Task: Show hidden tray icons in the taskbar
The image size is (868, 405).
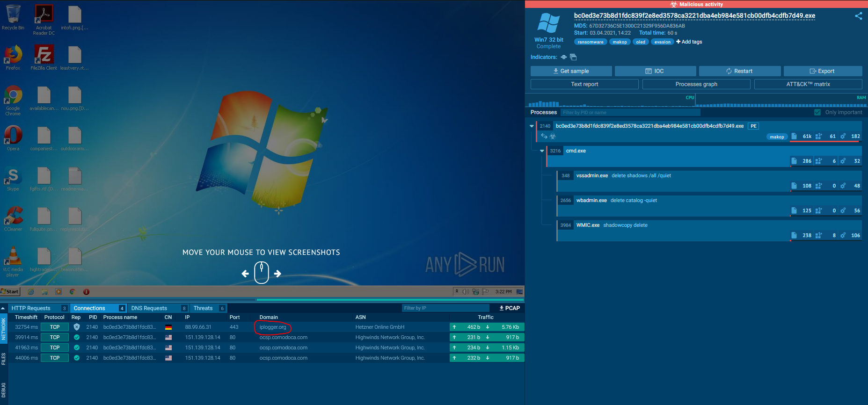Action: point(457,291)
